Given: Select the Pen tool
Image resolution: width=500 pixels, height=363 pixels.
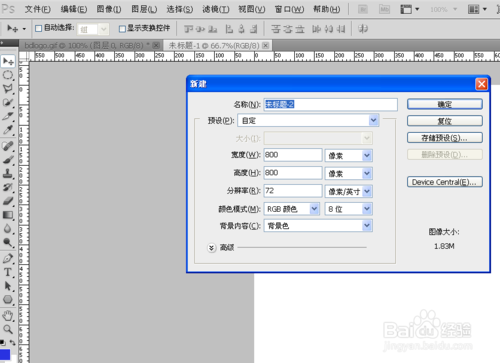Looking at the screenshot, I should (x=8, y=258).
